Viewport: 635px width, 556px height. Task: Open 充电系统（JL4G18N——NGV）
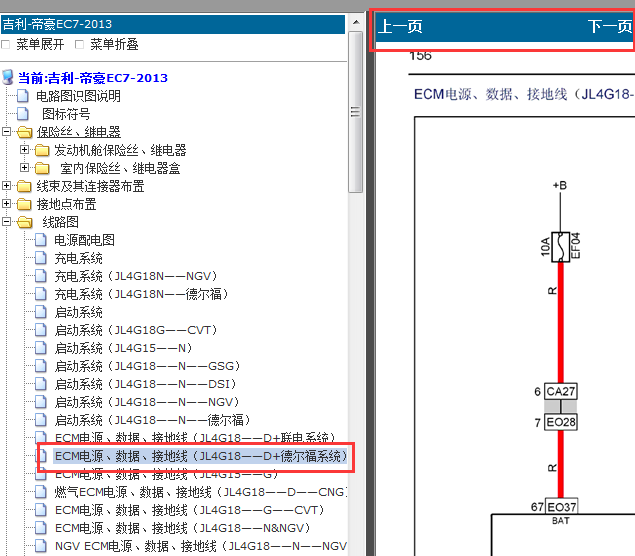(136, 276)
